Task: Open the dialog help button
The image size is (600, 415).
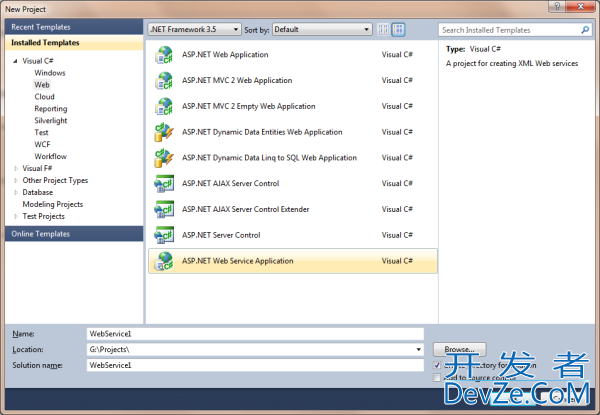Action: pyautogui.click(x=557, y=6)
